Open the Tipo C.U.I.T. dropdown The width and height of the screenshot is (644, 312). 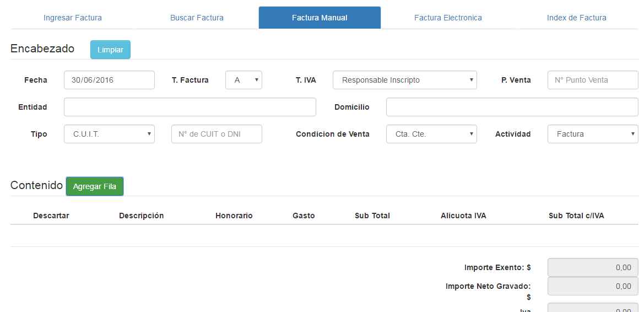click(109, 134)
